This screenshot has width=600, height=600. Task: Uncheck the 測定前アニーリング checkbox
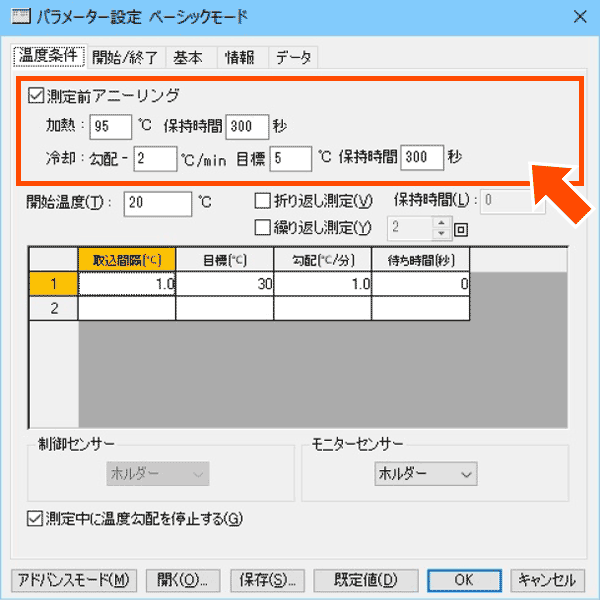[x=37, y=97]
